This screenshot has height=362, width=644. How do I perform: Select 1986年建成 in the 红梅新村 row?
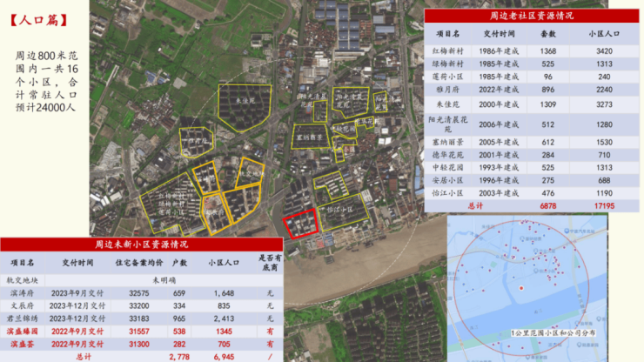(x=499, y=51)
